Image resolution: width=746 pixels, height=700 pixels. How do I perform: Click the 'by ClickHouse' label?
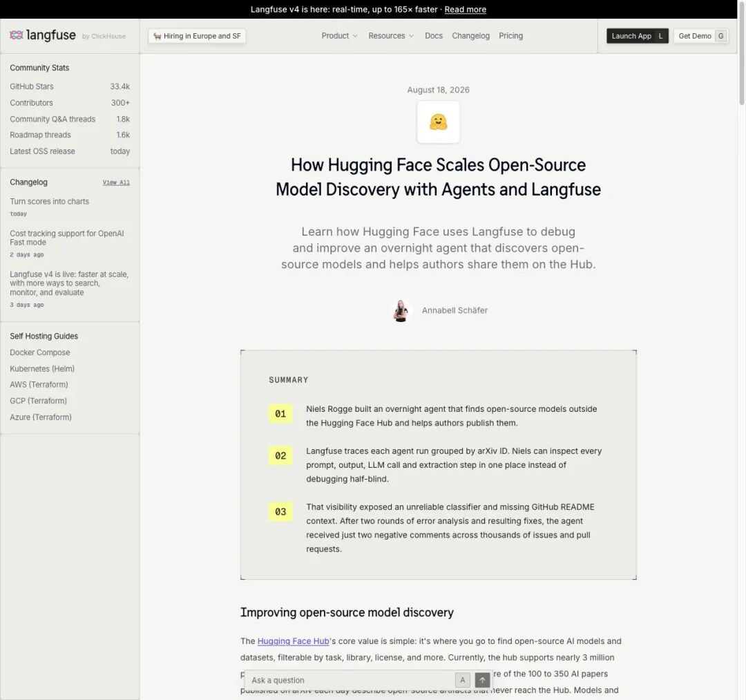click(104, 36)
